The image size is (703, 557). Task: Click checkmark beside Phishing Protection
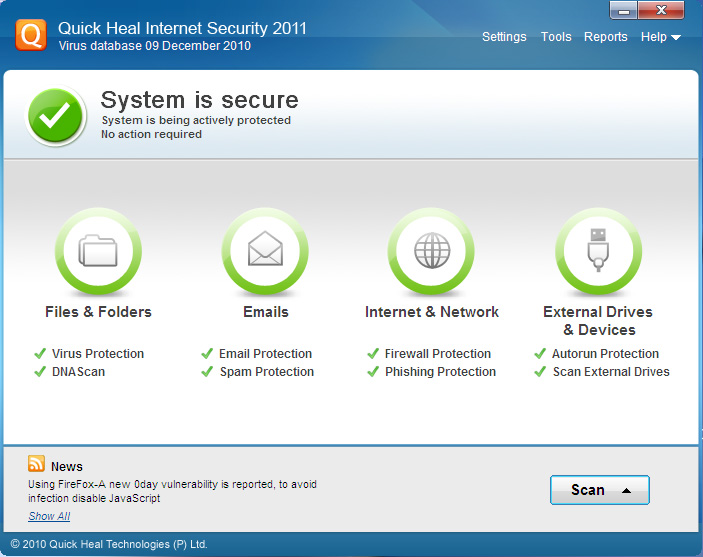373,371
